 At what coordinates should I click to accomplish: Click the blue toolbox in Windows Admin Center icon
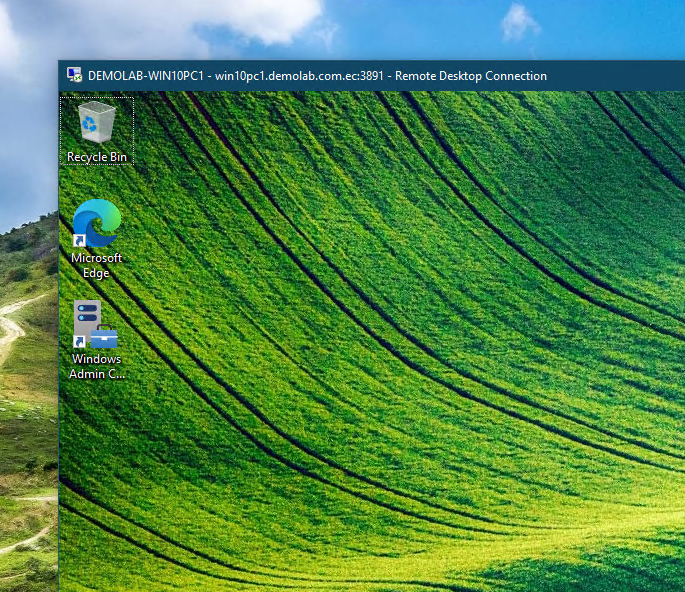105,338
